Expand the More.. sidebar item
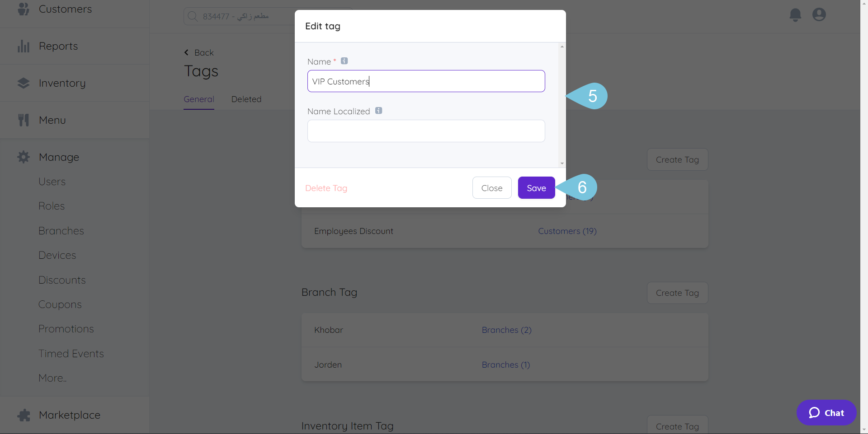The image size is (868, 434). [x=52, y=378]
